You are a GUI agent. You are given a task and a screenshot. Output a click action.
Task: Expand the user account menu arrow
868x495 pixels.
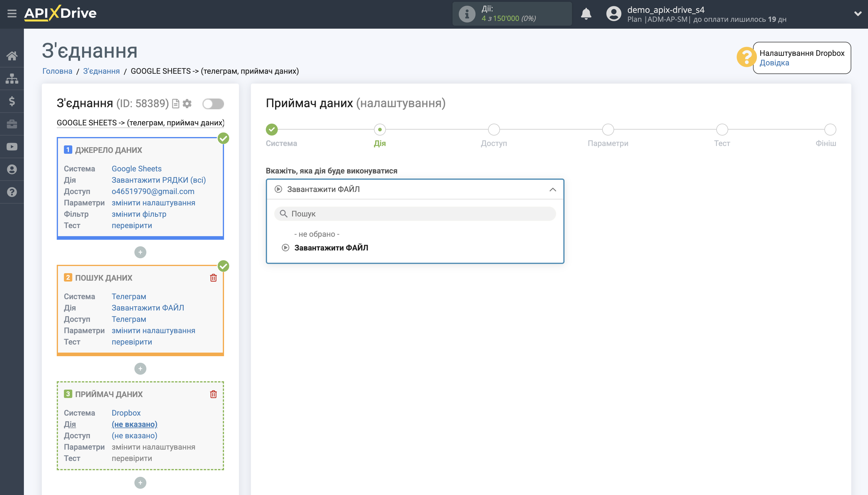[858, 14]
